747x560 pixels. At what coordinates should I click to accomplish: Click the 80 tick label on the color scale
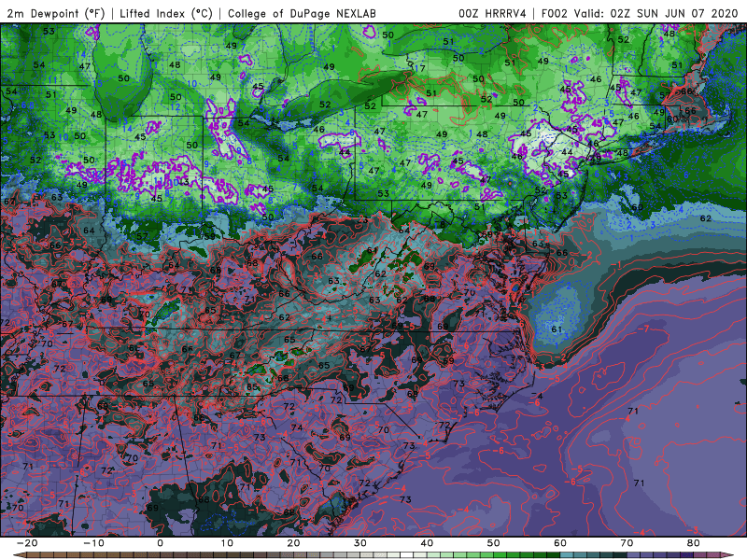[x=694, y=543]
